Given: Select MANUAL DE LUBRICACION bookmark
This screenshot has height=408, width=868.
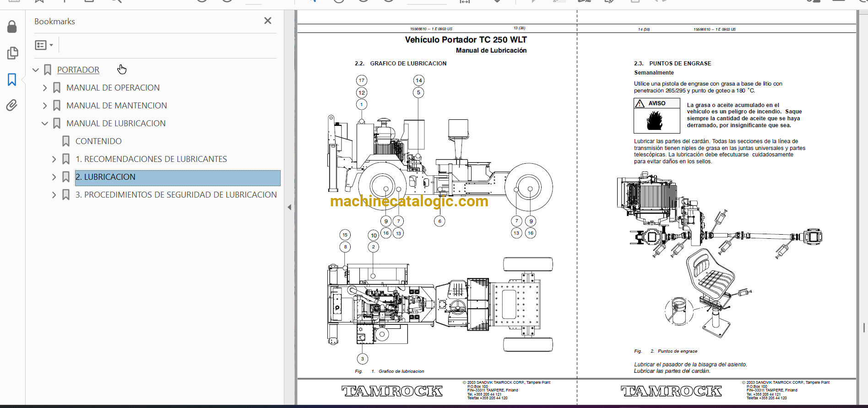Looking at the screenshot, I should (x=116, y=123).
